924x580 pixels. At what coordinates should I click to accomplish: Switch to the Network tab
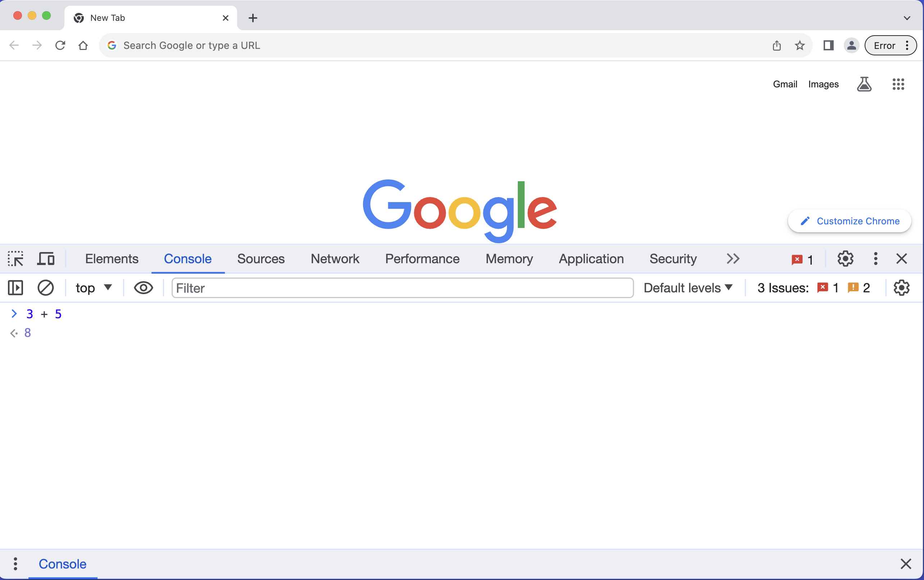click(335, 259)
